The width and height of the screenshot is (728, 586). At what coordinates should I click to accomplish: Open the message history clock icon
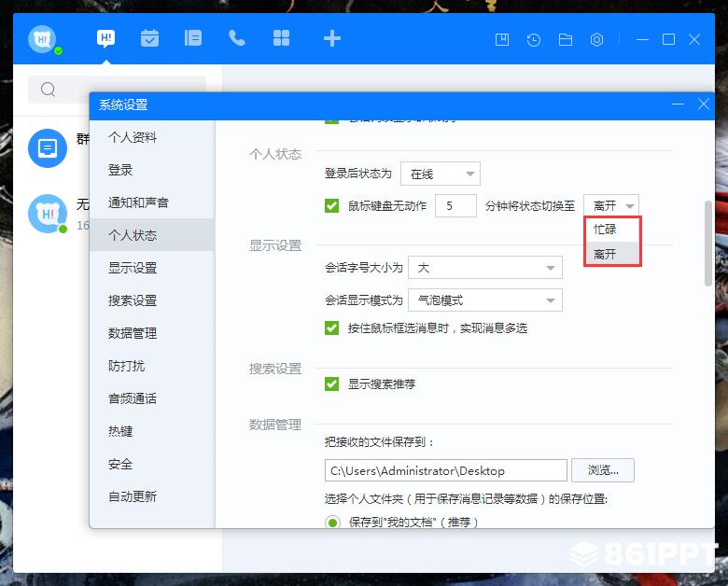pos(534,40)
